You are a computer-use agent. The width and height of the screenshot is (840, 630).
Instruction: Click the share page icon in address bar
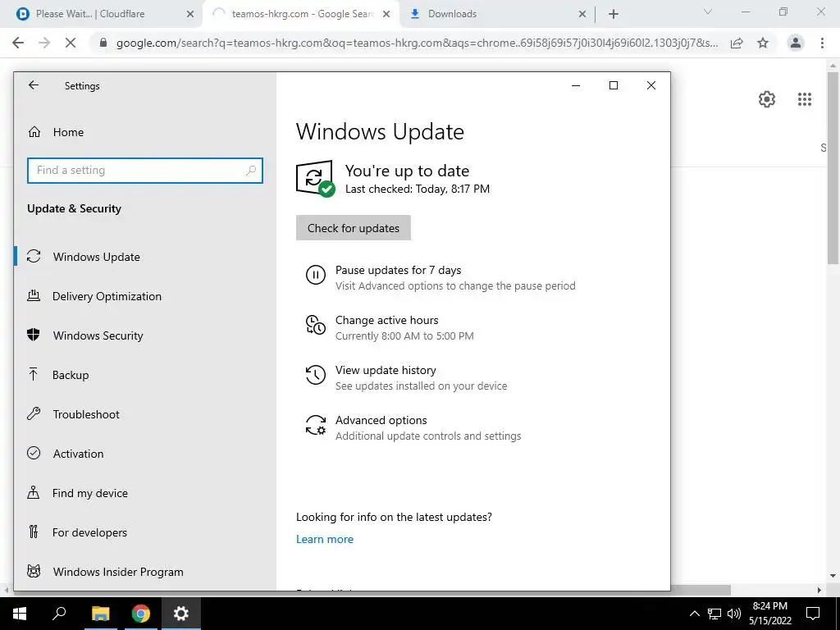point(737,43)
